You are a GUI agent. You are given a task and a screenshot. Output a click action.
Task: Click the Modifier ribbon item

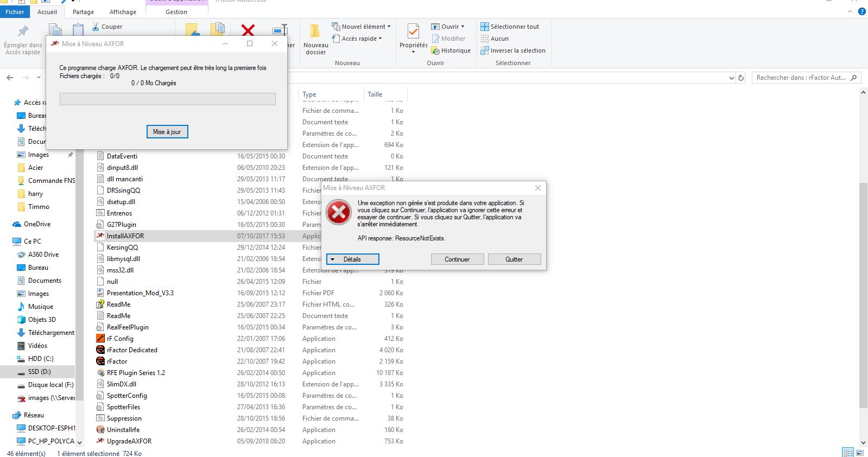[x=448, y=39]
